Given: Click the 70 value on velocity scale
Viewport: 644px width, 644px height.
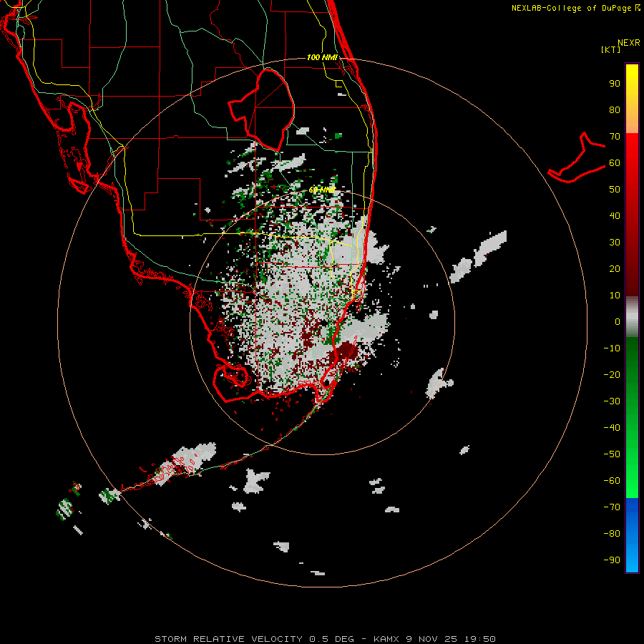Looking at the screenshot, I should pyautogui.click(x=615, y=137).
